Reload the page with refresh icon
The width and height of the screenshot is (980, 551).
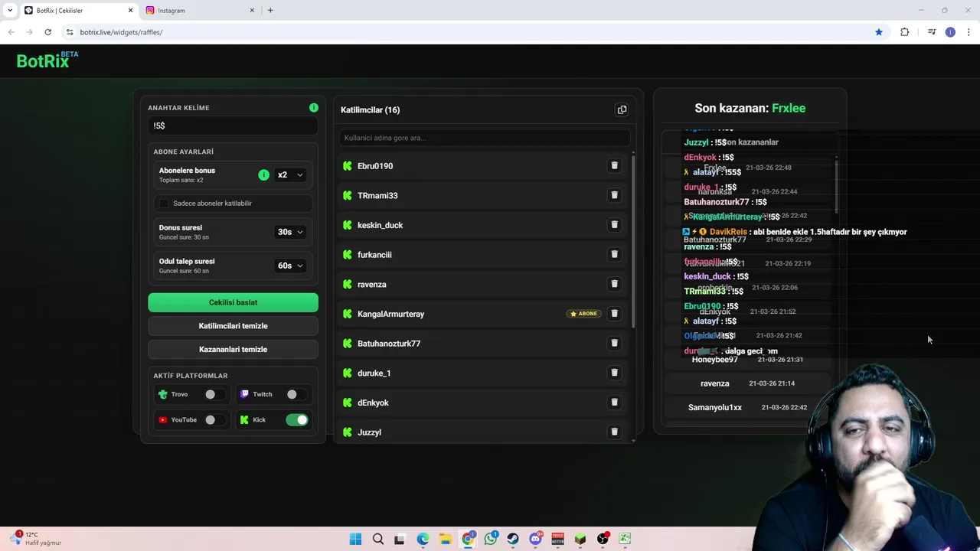[47, 32]
